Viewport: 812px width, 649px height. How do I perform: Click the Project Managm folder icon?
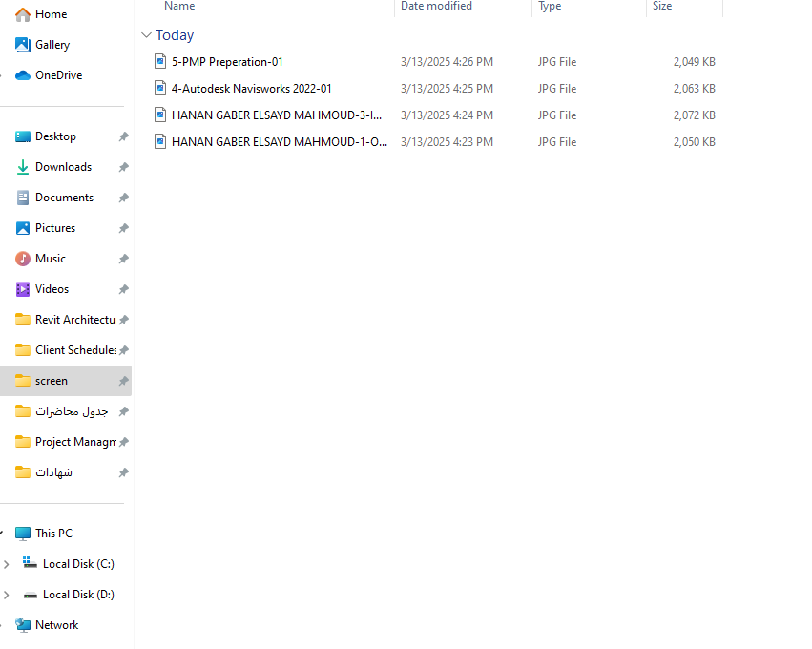tap(23, 442)
